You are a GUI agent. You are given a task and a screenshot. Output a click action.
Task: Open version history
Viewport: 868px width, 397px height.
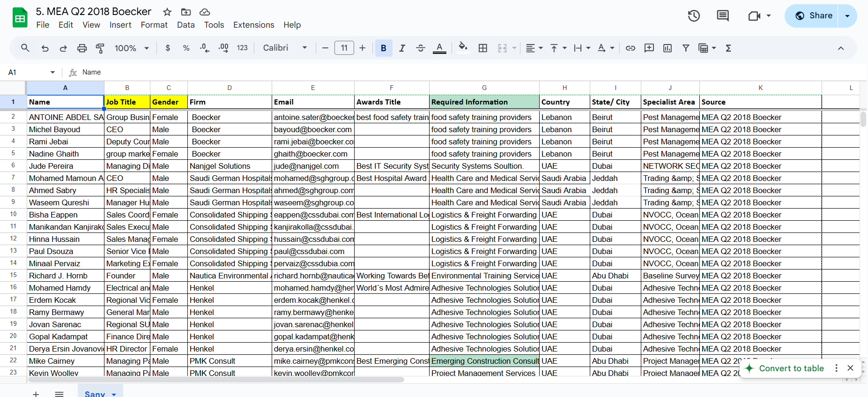[x=694, y=16]
